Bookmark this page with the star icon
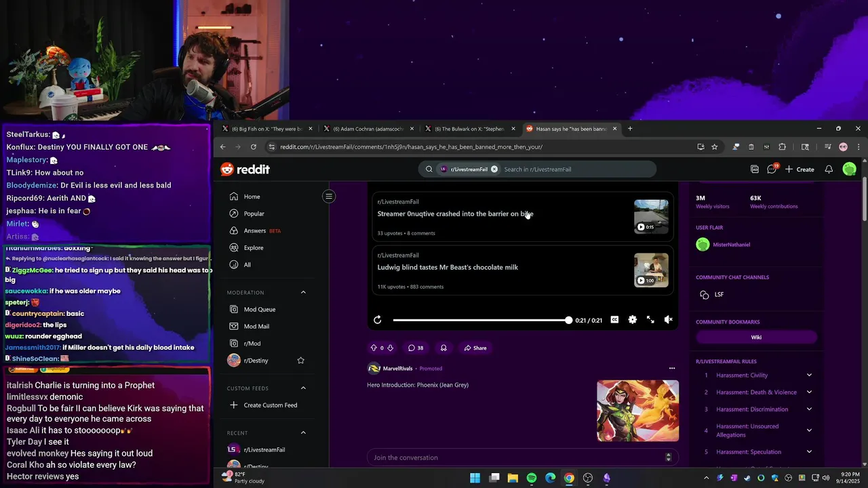This screenshot has height=488, width=868. point(714,146)
